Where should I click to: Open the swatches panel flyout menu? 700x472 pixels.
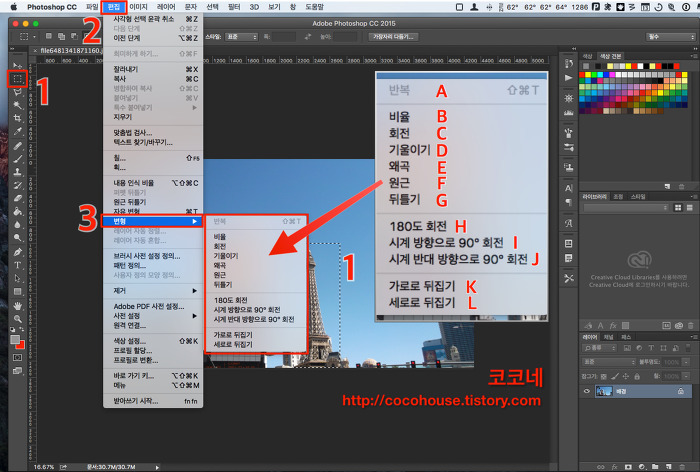(x=694, y=56)
